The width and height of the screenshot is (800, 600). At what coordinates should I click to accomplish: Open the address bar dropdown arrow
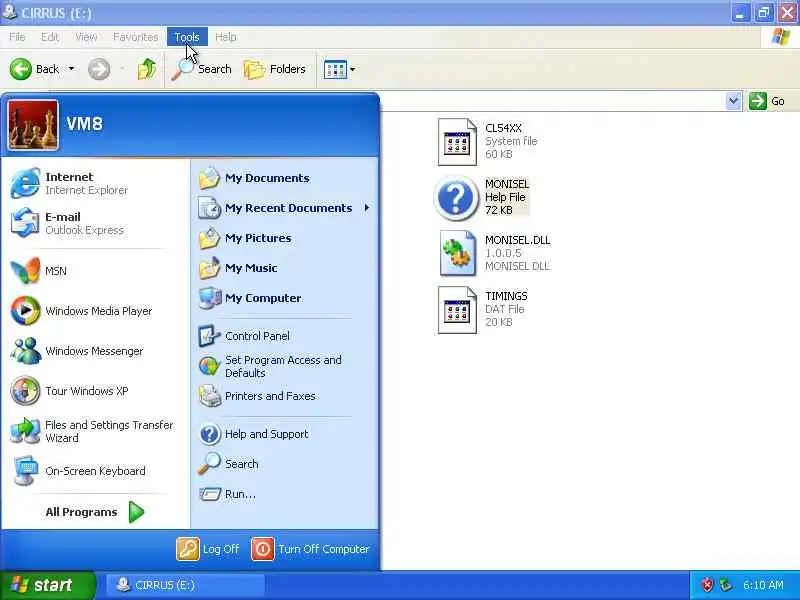click(x=733, y=101)
